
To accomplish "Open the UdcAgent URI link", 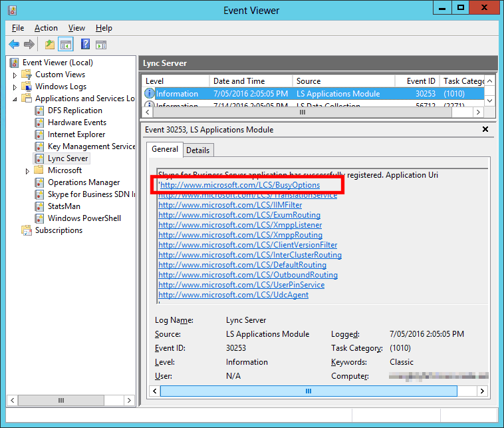I will pos(233,295).
